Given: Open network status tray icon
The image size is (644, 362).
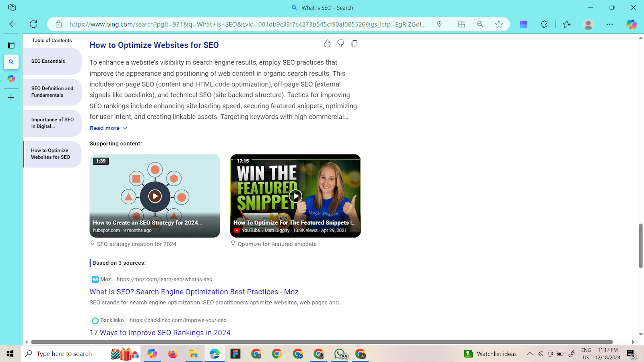Looking at the screenshot, I should click(540, 354).
